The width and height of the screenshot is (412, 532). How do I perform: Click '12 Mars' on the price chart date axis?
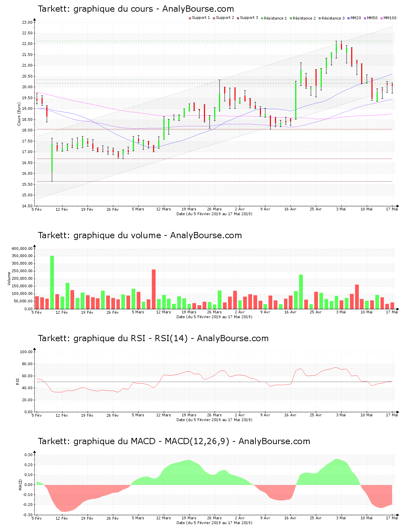163,209
